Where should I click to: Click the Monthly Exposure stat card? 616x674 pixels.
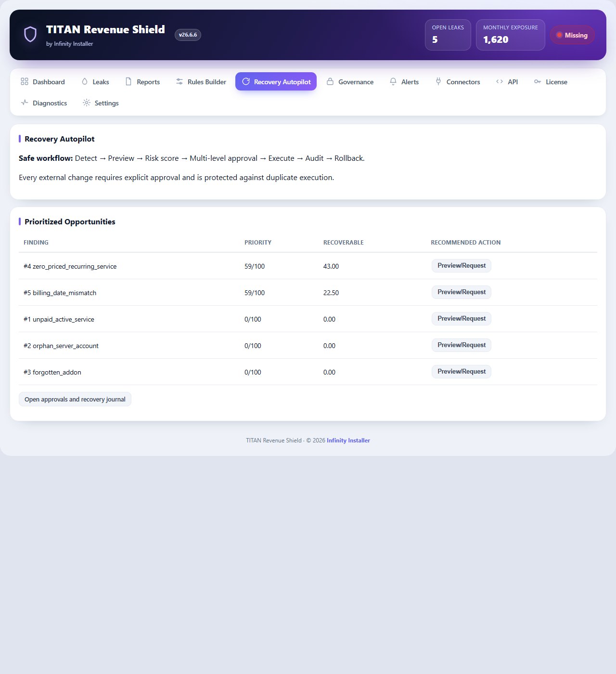pos(511,35)
